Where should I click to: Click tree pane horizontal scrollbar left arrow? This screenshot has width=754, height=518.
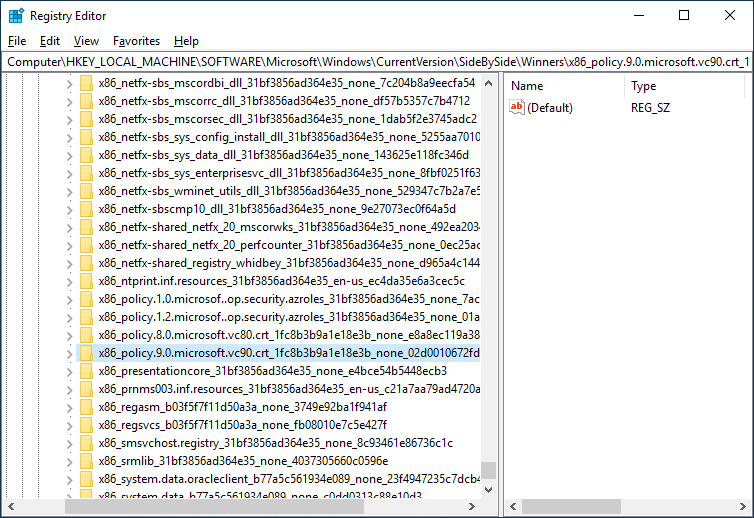point(11,506)
